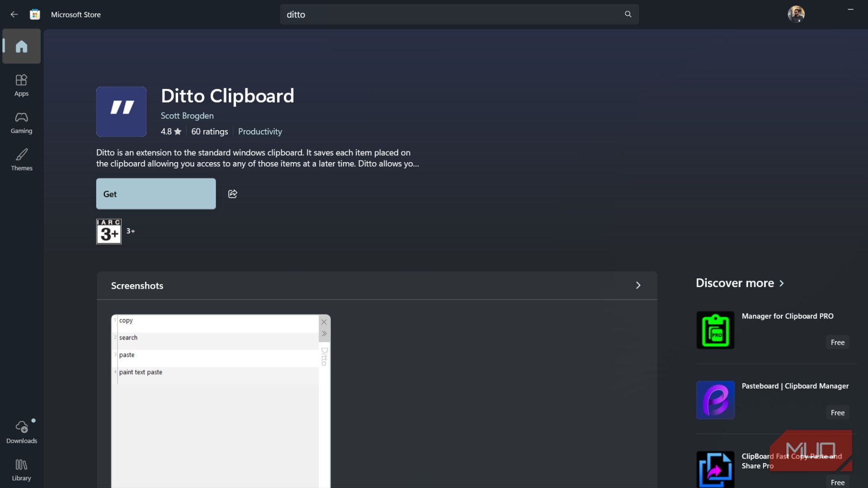
Task: Click the Get button to install Ditto
Action: [156, 194]
